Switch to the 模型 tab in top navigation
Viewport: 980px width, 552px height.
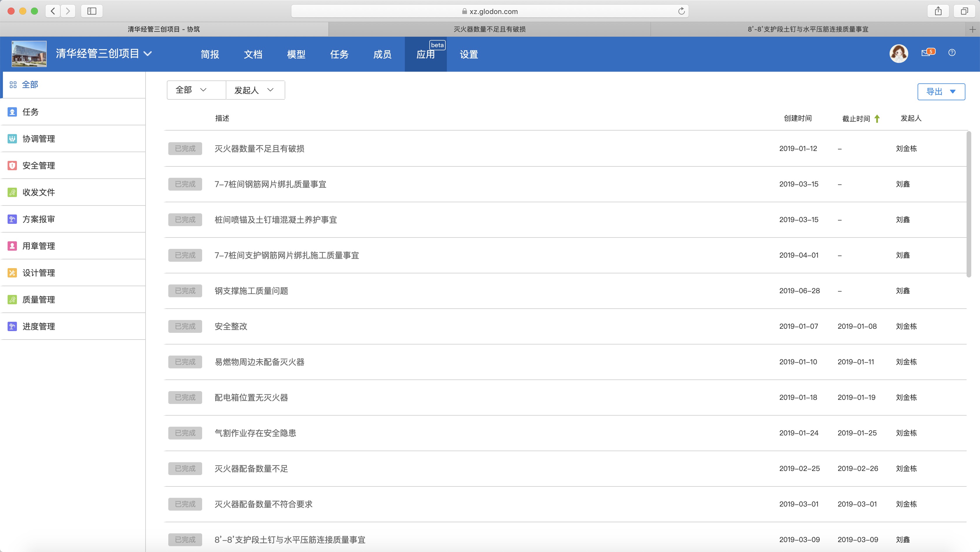[x=296, y=54]
